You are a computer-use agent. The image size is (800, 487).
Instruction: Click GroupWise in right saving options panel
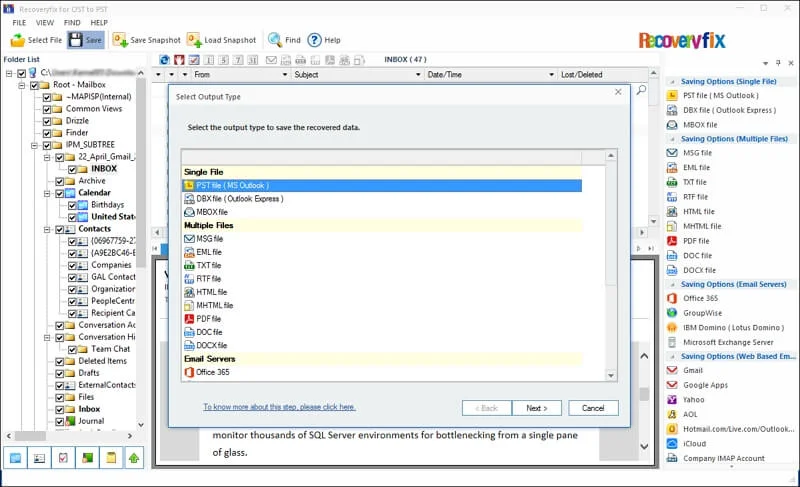tap(702, 313)
